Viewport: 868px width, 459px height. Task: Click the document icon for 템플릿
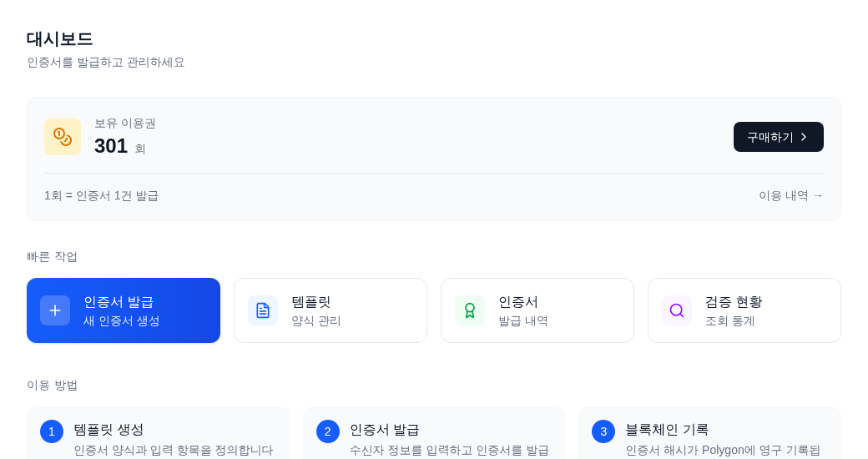coord(263,310)
